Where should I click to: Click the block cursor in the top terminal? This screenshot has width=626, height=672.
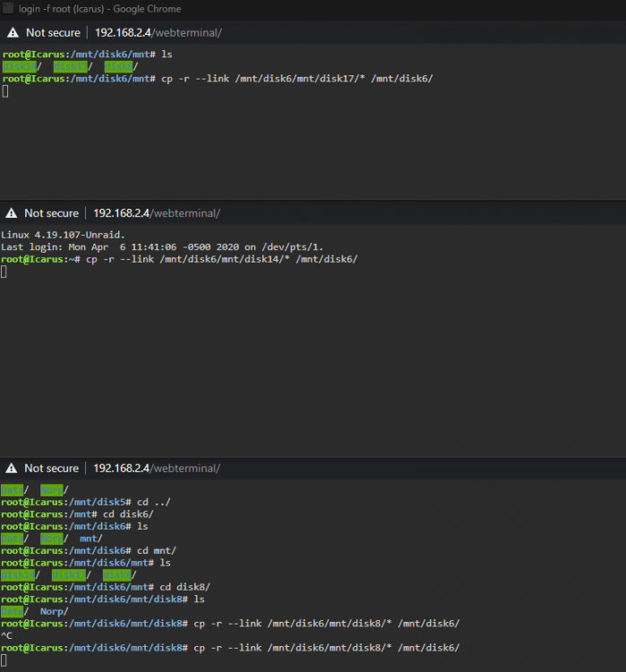[x=5, y=91]
